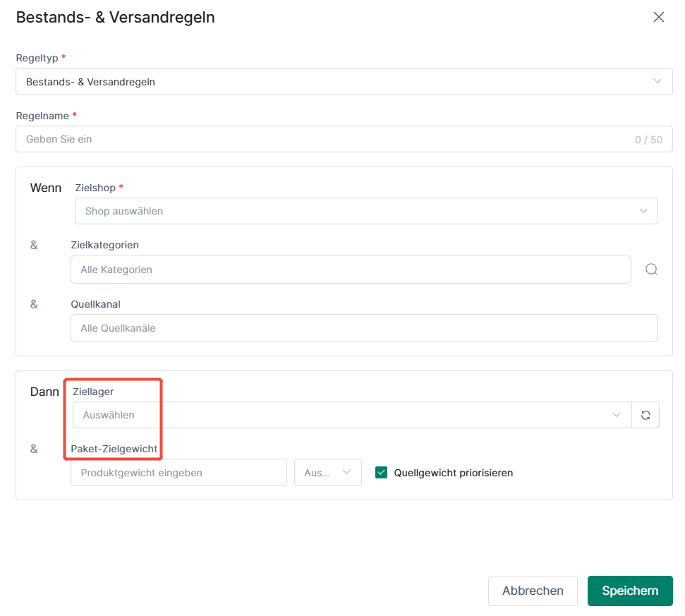Click the Paket-Zielgewicht label
The width and height of the screenshot is (685, 616).
[x=114, y=449]
